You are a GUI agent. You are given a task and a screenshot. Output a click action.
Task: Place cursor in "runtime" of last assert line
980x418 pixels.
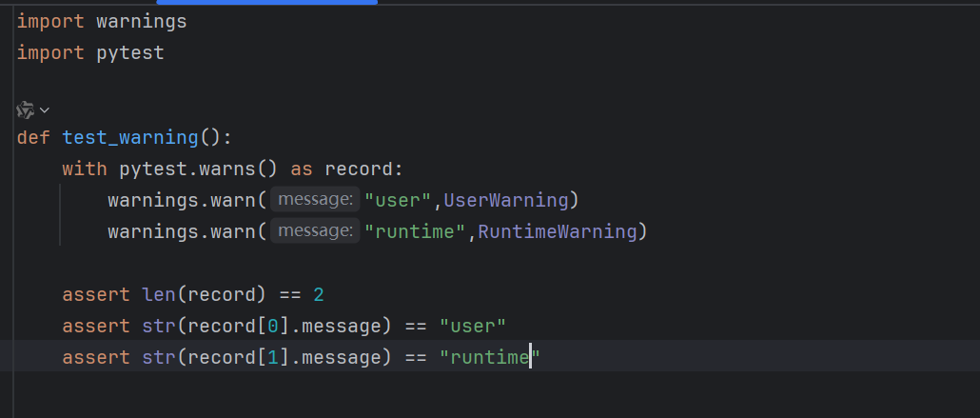coord(489,357)
